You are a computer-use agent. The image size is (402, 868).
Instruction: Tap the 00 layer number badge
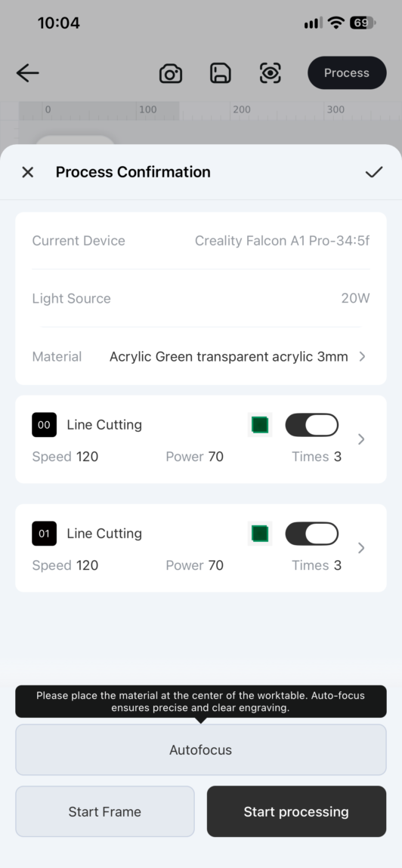45,425
